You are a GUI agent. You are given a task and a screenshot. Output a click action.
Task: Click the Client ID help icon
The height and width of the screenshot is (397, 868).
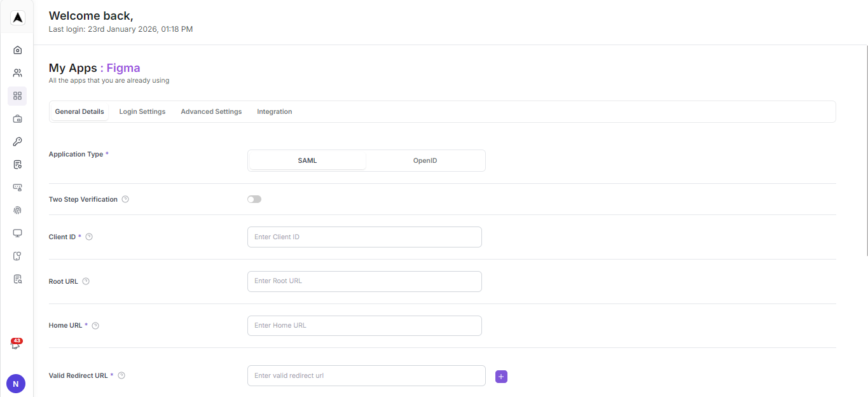[89, 236]
